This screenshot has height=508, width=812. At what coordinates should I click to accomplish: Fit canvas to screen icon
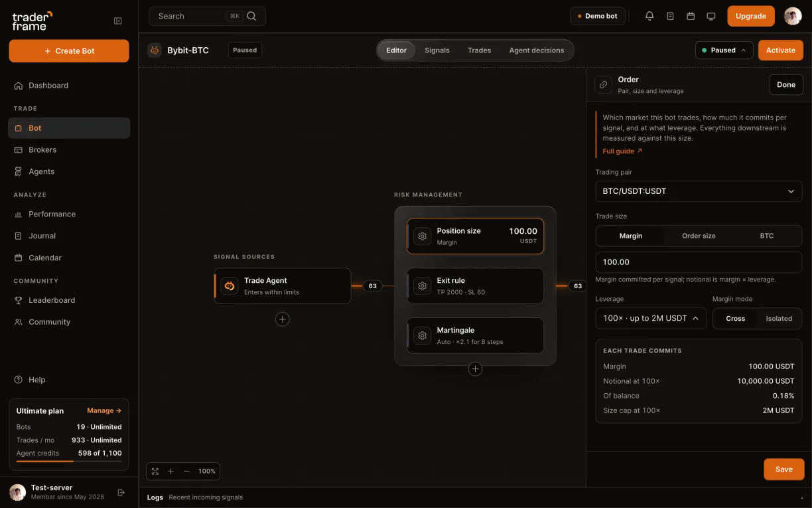pyautogui.click(x=155, y=471)
